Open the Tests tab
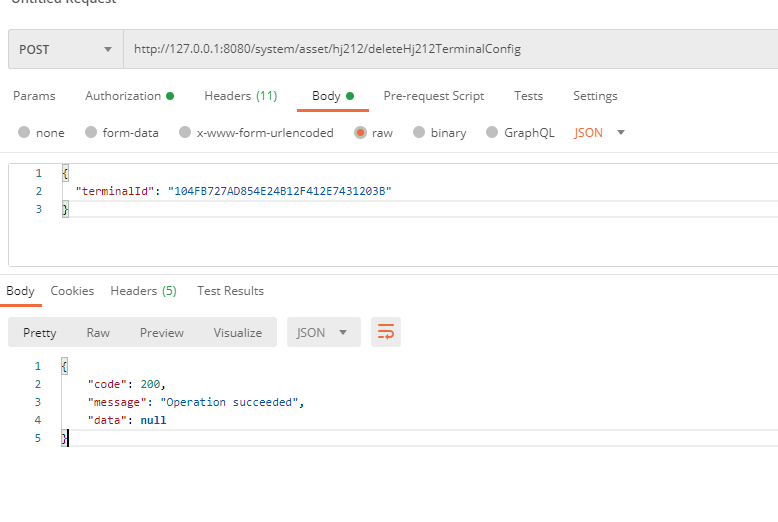The height and width of the screenshot is (522, 778). [x=528, y=96]
